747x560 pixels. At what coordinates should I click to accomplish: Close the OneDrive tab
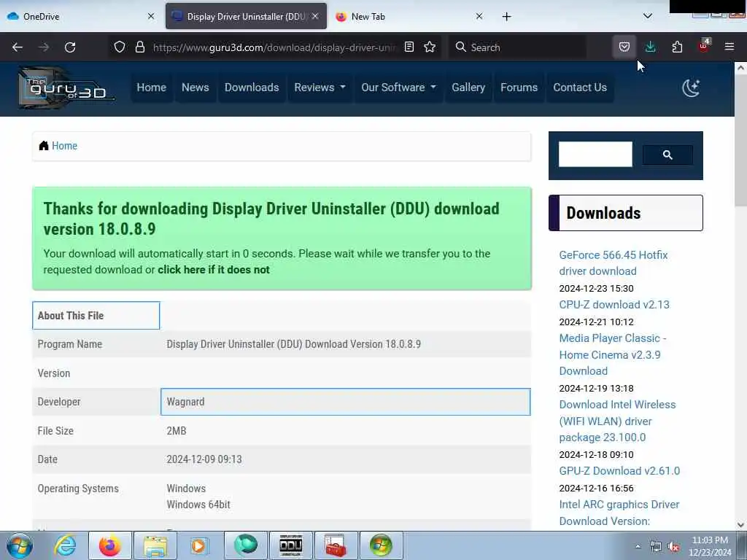[x=151, y=16]
